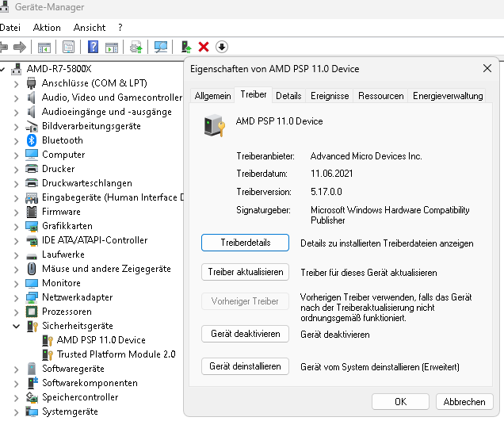The image size is (504, 421).
Task: Click the Sicherheitsgeräte key icon
Action: coord(32,326)
